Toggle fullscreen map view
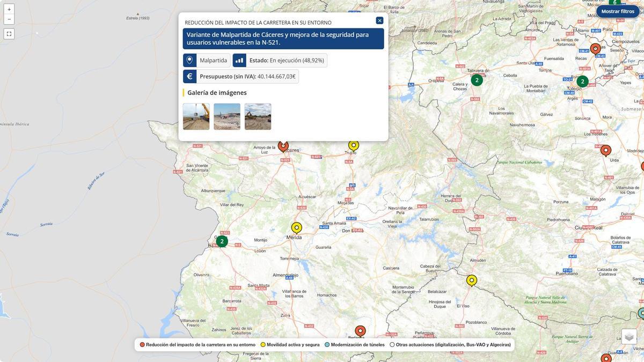Screen dimensions: 644x362 tap(9, 34)
